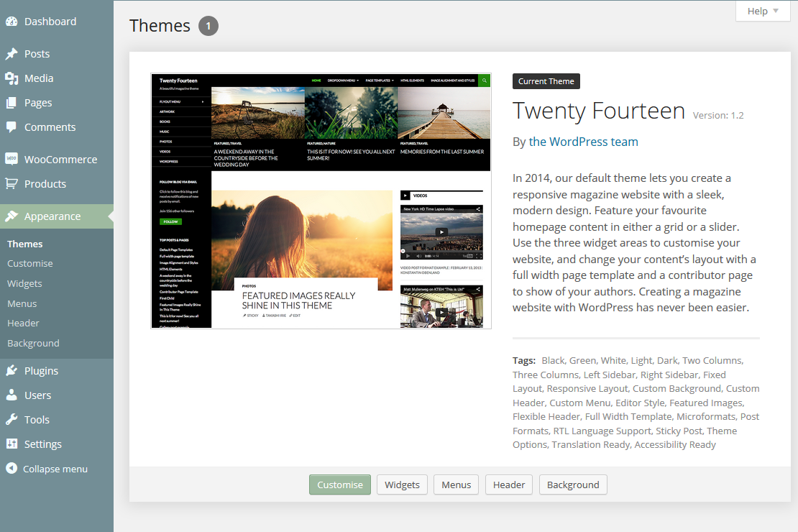Image resolution: width=798 pixels, height=532 pixels.
Task: Click the WooCommerce logo icon
Action: (x=12, y=159)
